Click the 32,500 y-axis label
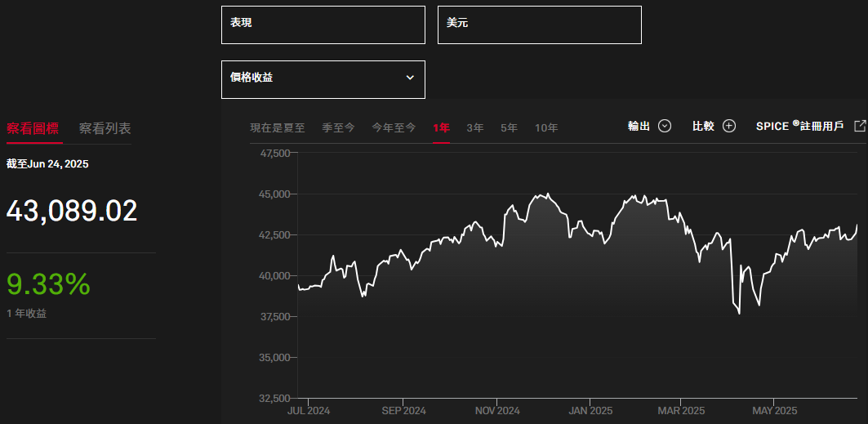 (x=275, y=399)
